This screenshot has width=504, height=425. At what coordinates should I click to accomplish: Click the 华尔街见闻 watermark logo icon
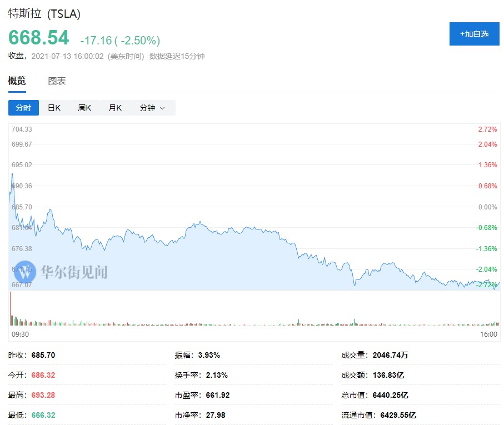(25, 272)
